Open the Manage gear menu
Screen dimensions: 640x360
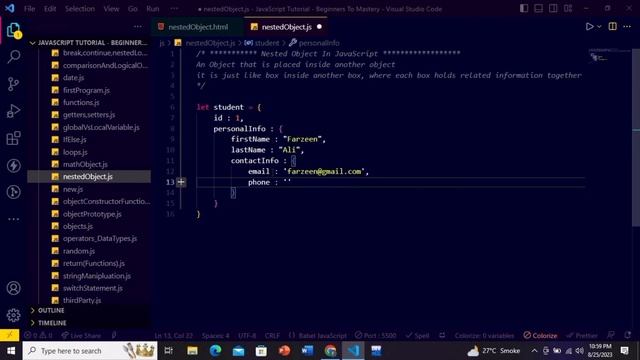[x=13, y=315]
